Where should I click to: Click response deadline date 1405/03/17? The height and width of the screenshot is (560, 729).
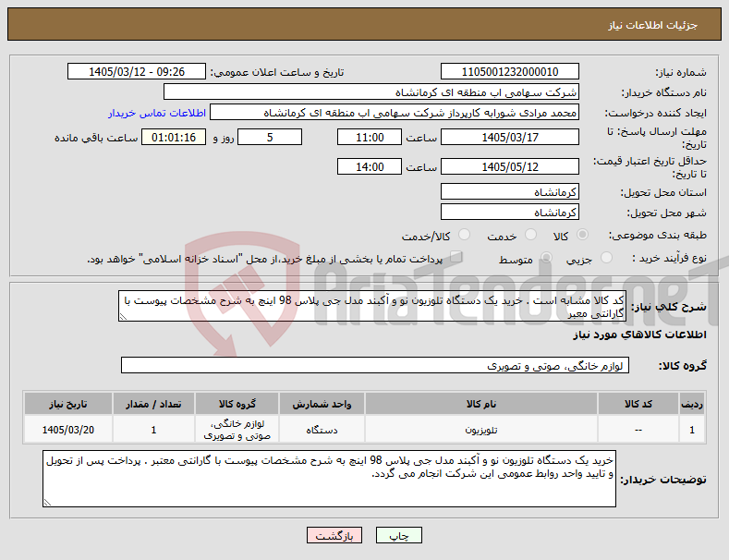tap(509, 137)
